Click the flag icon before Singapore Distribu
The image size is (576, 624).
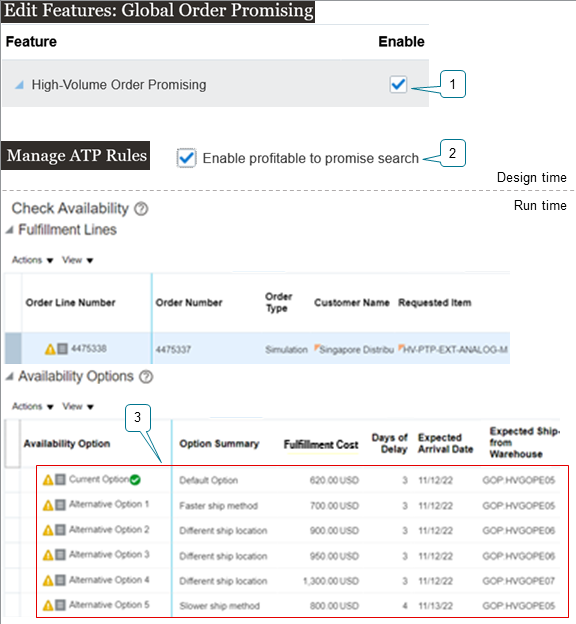click(x=317, y=347)
